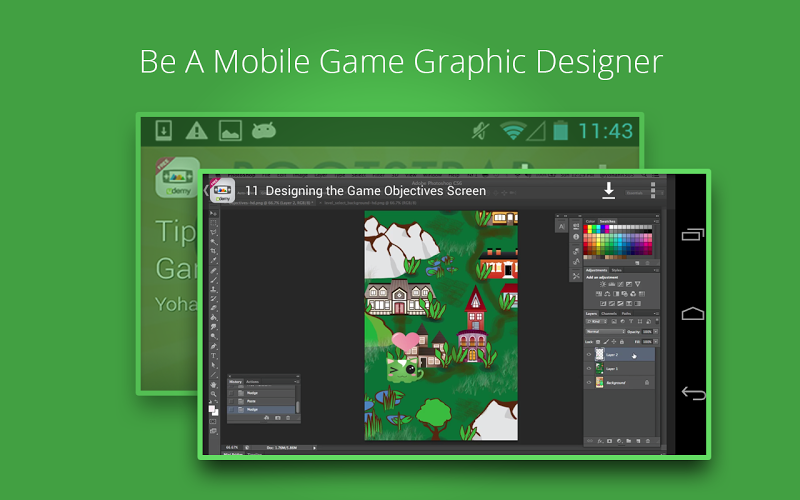Switch to the Paths tab
Viewport: 800px width, 500px height.
(x=627, y=314)
